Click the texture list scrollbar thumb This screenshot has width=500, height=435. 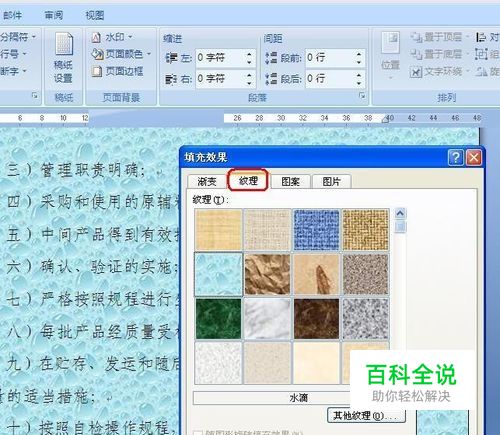(x=400, y=227)
